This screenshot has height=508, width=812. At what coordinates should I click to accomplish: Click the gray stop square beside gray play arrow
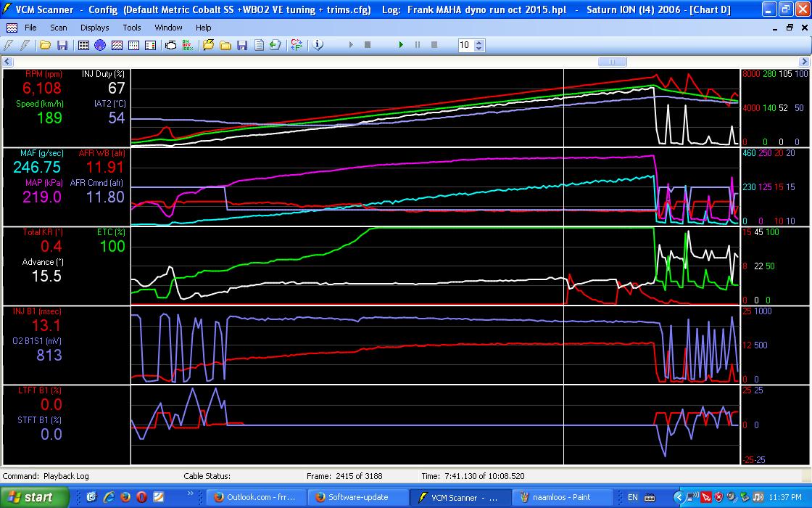click(x=368, y=45)
